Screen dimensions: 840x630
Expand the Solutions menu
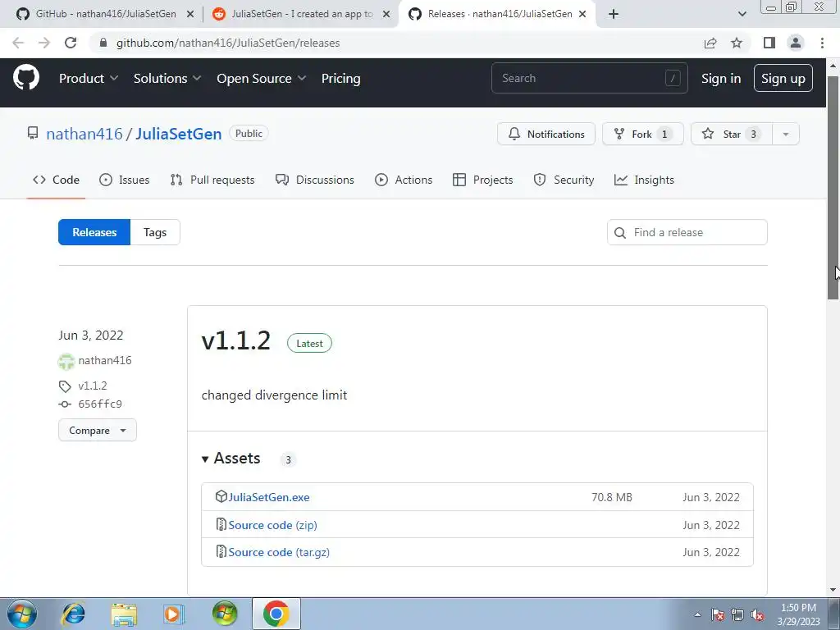[x=167, y=78]
